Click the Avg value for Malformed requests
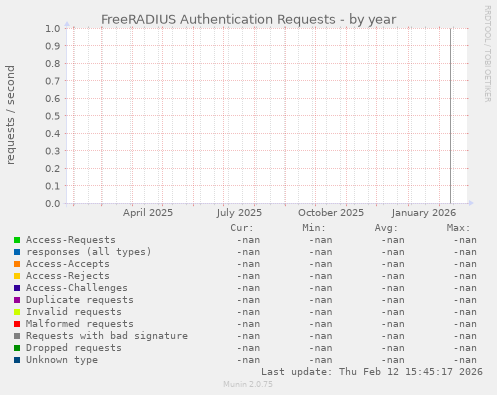Viewport: 497px width, 395px height. pyautogui.click(x=393, y=324)
